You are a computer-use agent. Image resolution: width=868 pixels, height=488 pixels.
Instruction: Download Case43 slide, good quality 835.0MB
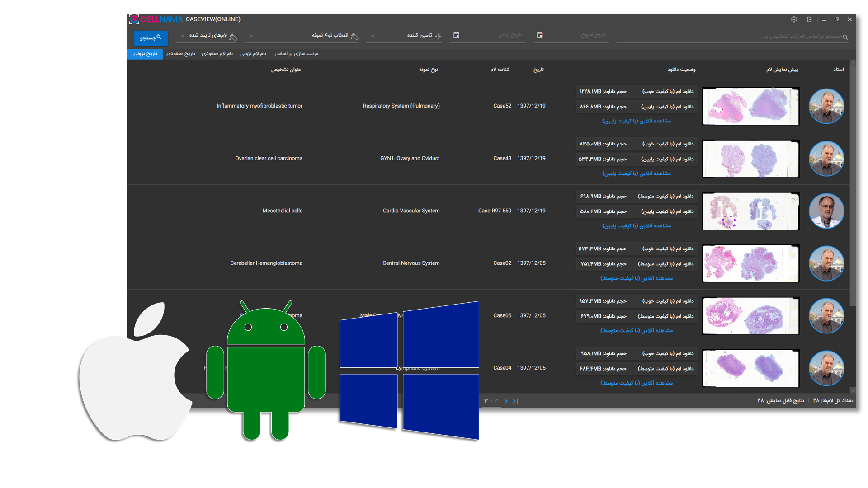point(636,144)
